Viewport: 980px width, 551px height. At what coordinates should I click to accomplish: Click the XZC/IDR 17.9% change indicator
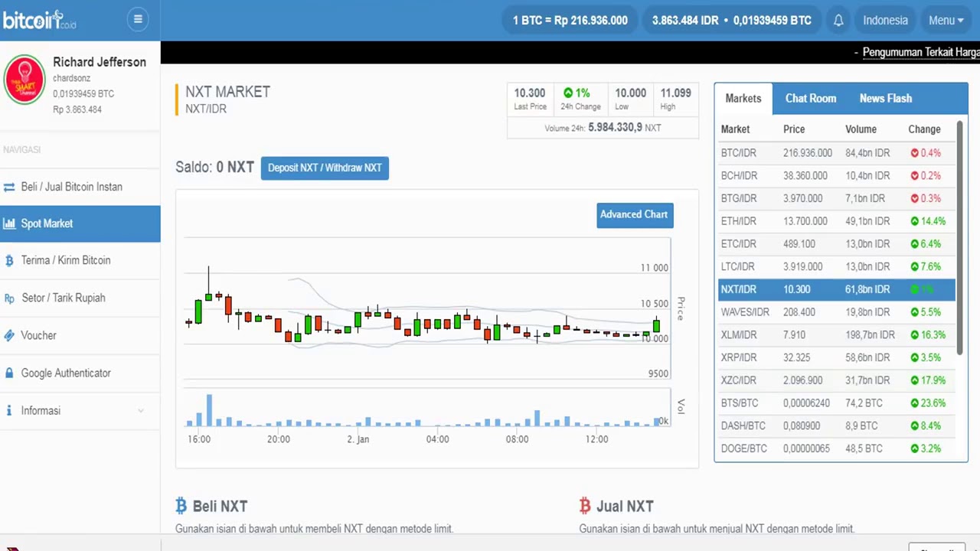(x=928, y=380)
